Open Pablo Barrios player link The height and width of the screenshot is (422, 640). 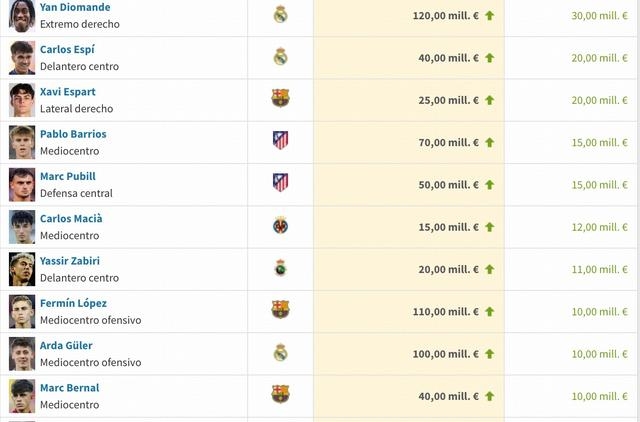pyautogui.click(x=73, y=134)
